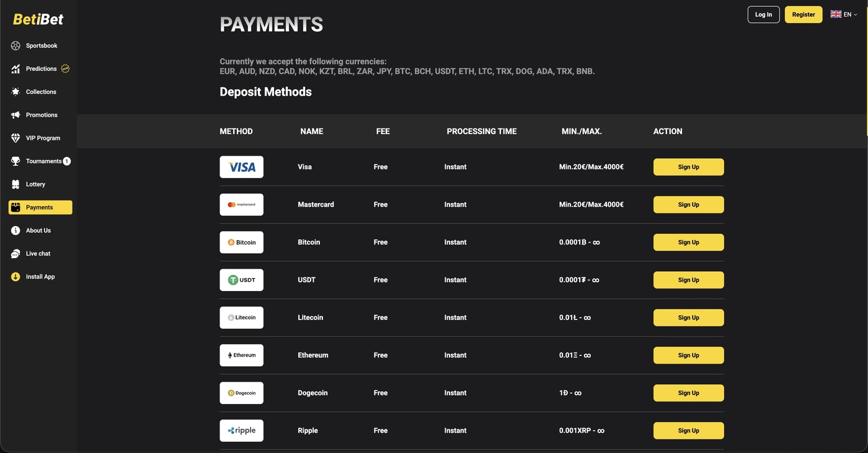Open the VIP Program page
868x453 pixels.
(x=40, y=138)
